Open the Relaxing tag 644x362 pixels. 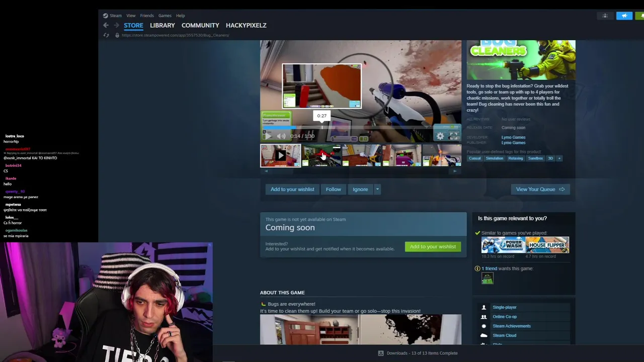(515, 158)
